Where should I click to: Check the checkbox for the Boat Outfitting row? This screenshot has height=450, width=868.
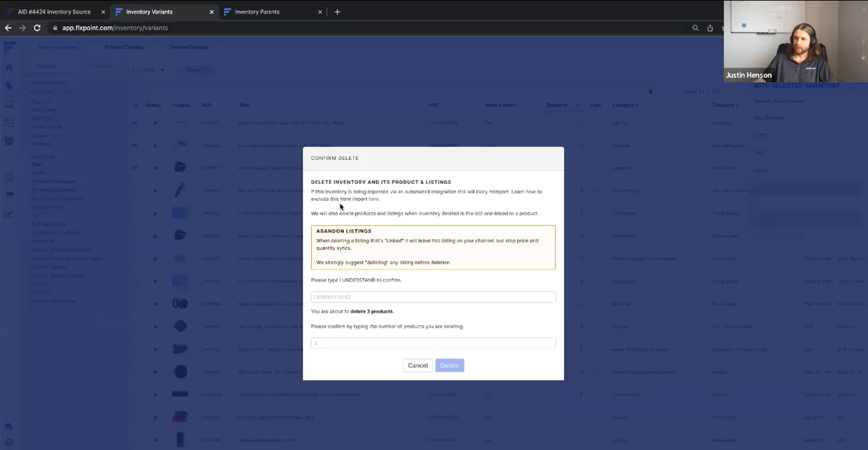(135, 190)
